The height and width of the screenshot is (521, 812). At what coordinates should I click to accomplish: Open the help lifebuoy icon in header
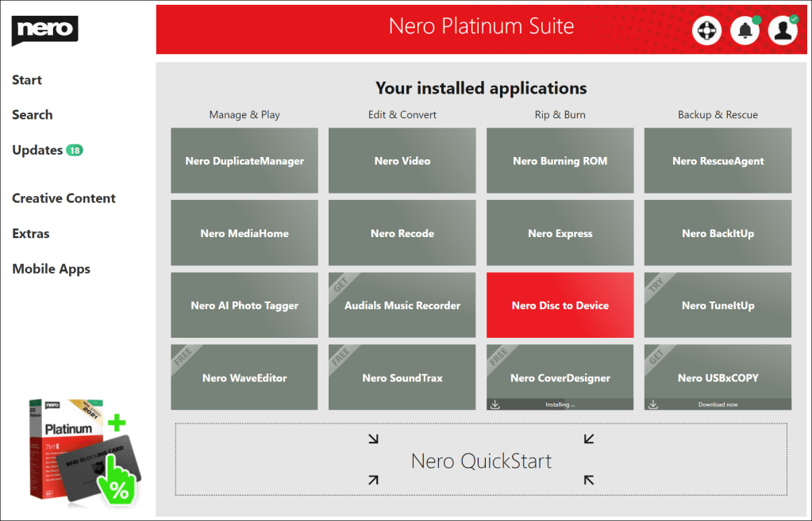(706, 31)
